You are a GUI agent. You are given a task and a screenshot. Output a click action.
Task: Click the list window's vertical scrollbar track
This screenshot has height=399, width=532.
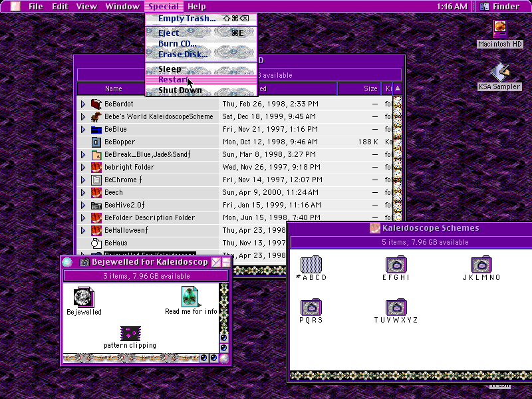coord(397,160)
